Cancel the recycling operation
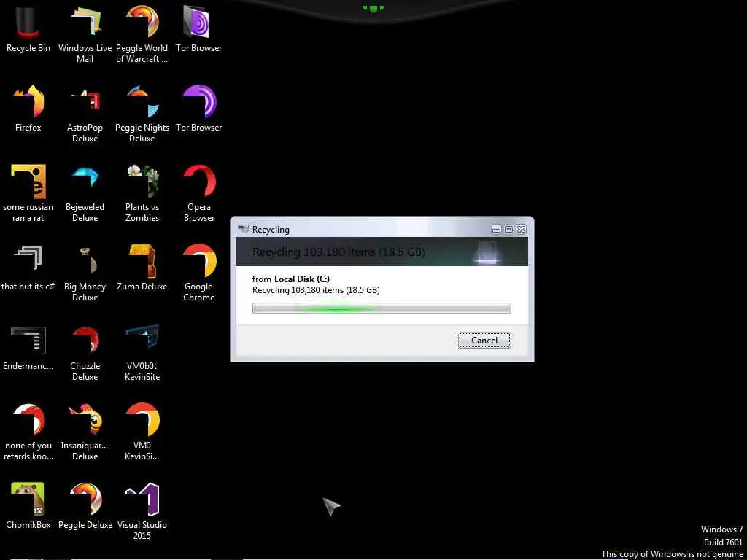Image resolution: width=747 pixels, height=560 pixels. click(484, 341)
